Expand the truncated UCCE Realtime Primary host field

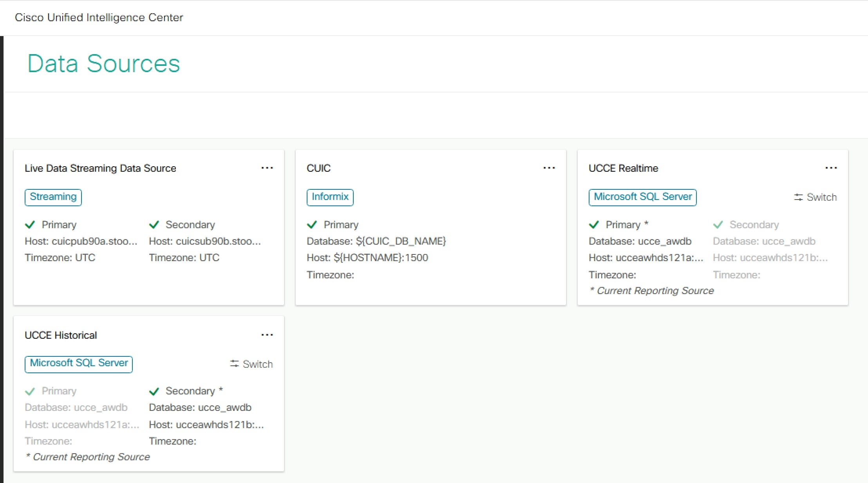[x=646, y=258]
